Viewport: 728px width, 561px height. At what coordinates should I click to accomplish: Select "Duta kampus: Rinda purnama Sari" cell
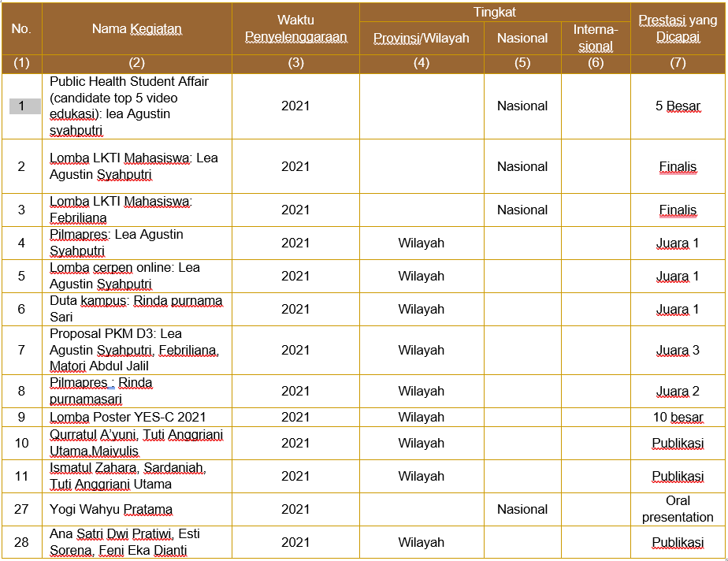[136, 309]
